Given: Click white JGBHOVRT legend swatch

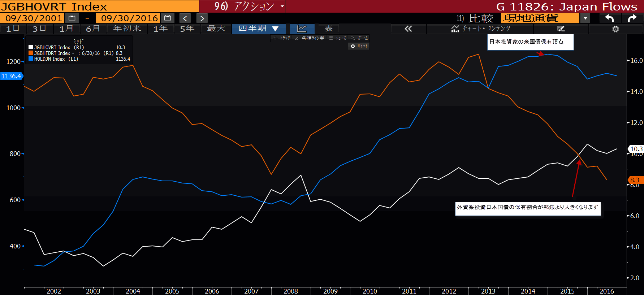Looking at the screenshot, I should [31, 47].
